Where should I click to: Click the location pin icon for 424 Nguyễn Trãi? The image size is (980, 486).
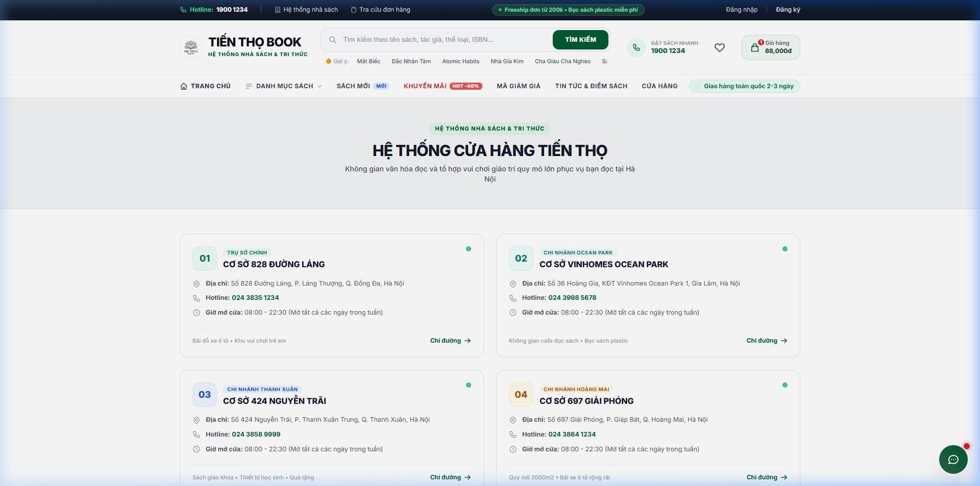[197, 420]
